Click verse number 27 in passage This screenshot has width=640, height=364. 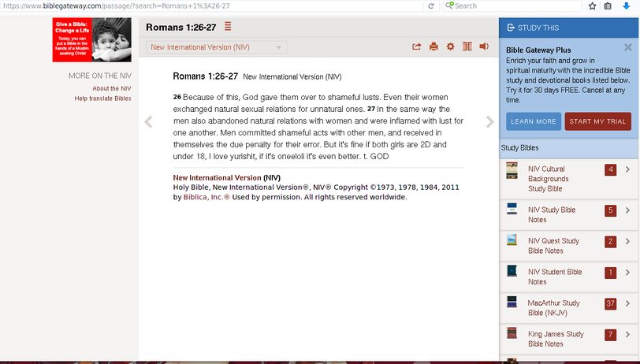coord(371,109)
